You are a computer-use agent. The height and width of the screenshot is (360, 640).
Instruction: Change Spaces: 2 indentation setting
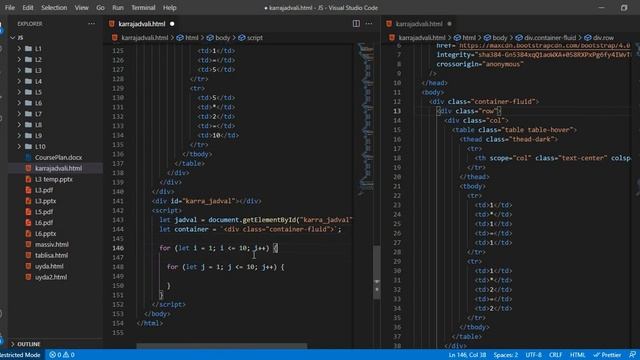506,355
